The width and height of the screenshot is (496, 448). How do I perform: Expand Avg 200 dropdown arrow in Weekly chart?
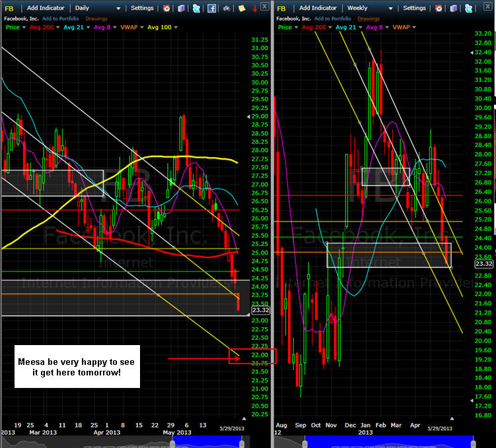(x=330, y=28)
